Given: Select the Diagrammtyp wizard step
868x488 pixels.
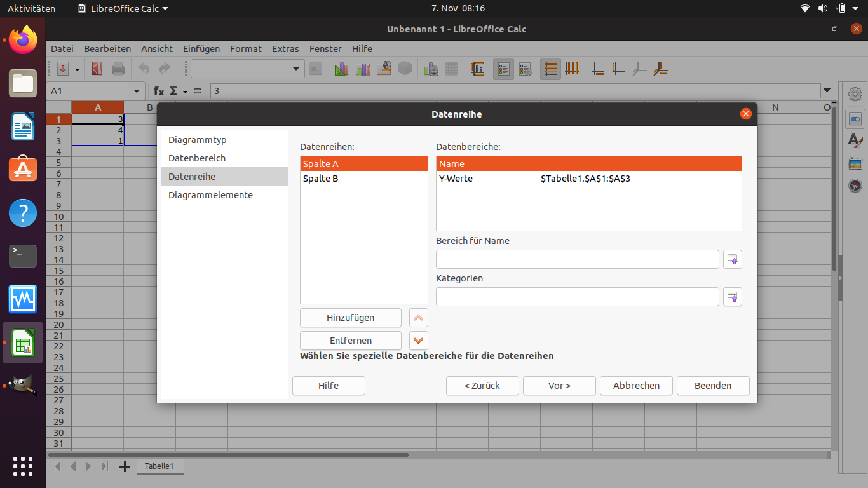Looking at the screenshot, I should (x=224, y=140).
